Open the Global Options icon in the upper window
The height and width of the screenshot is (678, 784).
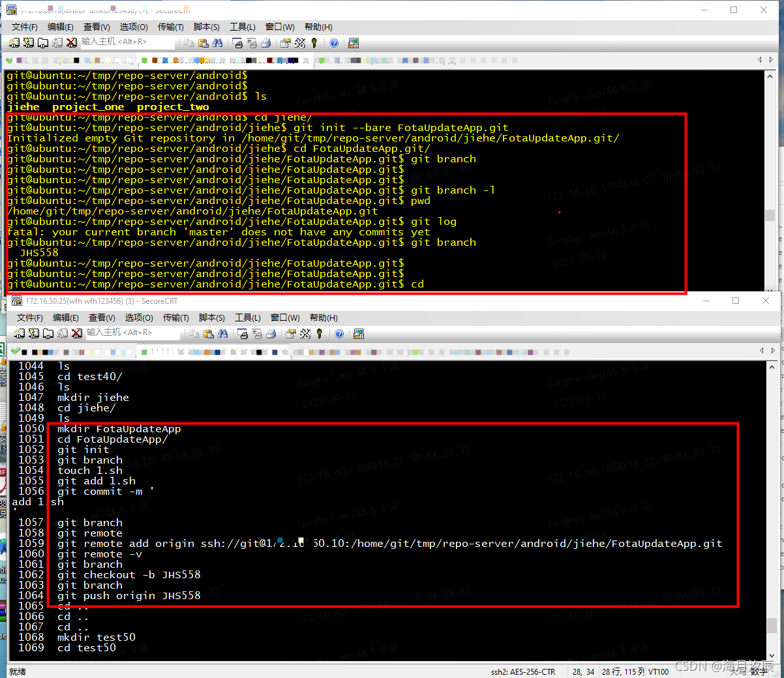click(300, 43)
